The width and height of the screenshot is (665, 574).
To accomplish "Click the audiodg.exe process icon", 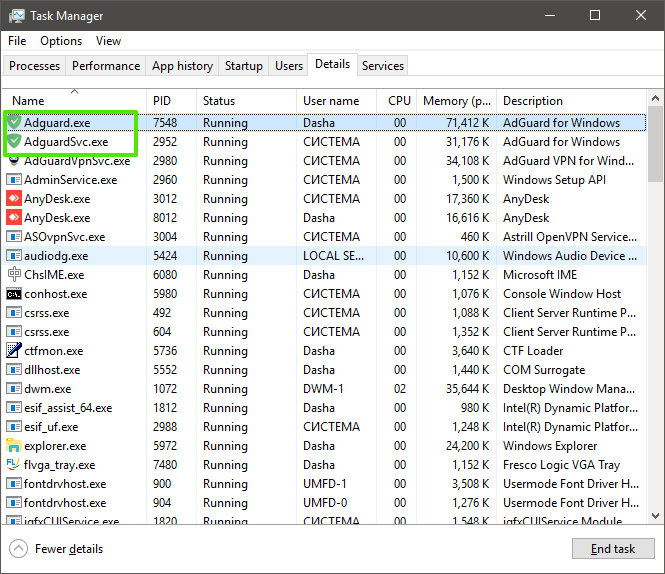I will coord(14,256).
